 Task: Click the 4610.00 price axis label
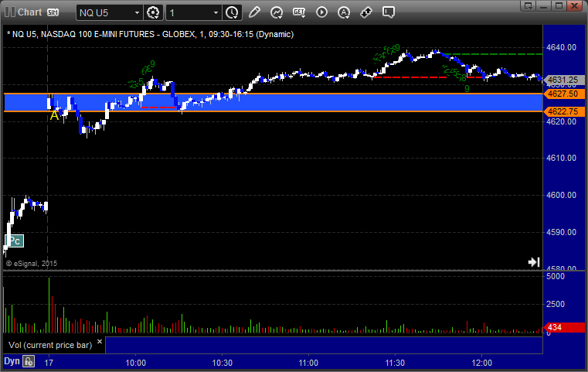click(x=562, y=158)
